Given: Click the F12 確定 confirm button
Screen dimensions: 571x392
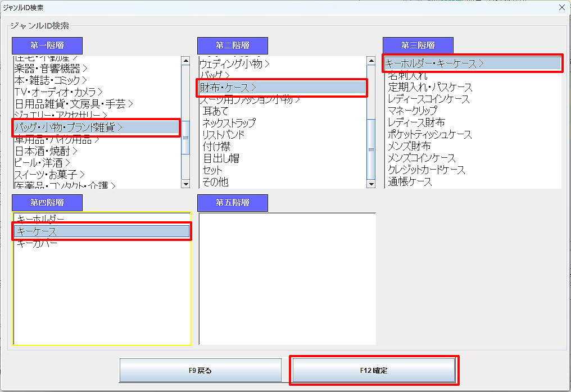Looking at the screenshot, I should tap(374, 371).
